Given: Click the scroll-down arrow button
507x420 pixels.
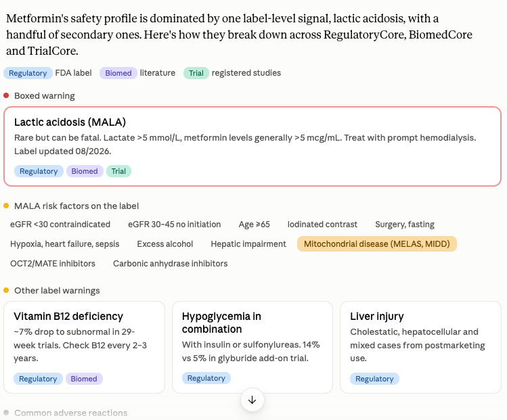Looking at the screenshot, I should [x=252, y=400].
